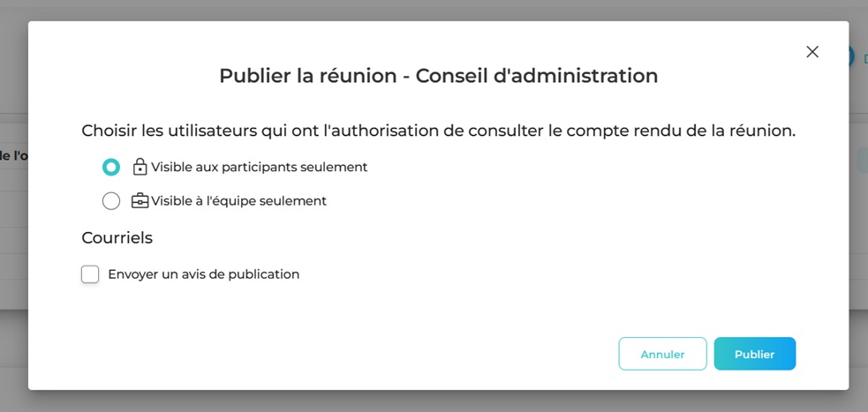Select the 'Visible à l'équipe seulement' radio button
This screenshot has width=868, height=412.
point(111,201)
